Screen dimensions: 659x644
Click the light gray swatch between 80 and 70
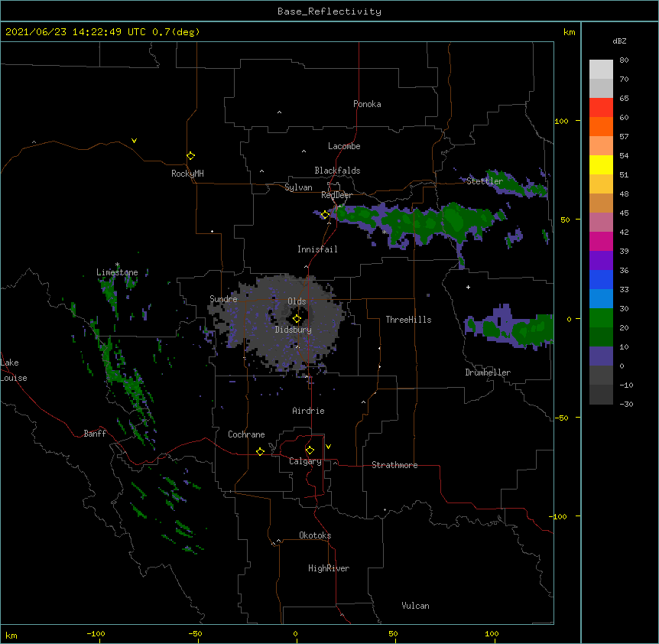[x=601, y=70]
